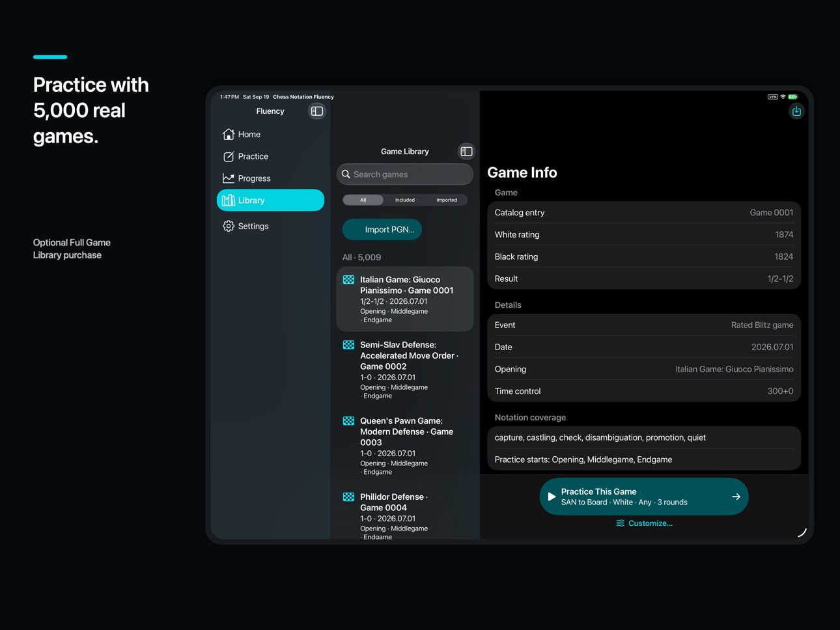Click the search magnifier icon
The height and width of the screenshot is (630, 840).
point(346,174)
